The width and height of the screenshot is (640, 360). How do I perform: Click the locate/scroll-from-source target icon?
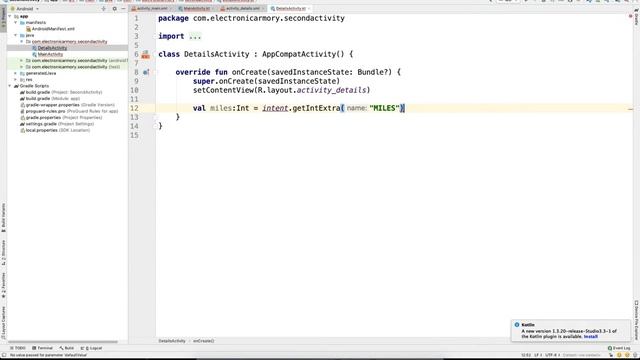click(104, 9)
